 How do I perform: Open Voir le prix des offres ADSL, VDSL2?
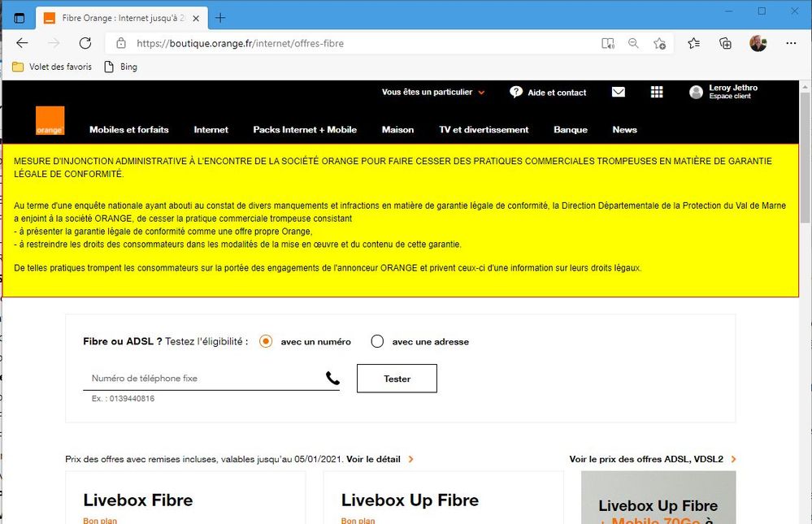653,459
